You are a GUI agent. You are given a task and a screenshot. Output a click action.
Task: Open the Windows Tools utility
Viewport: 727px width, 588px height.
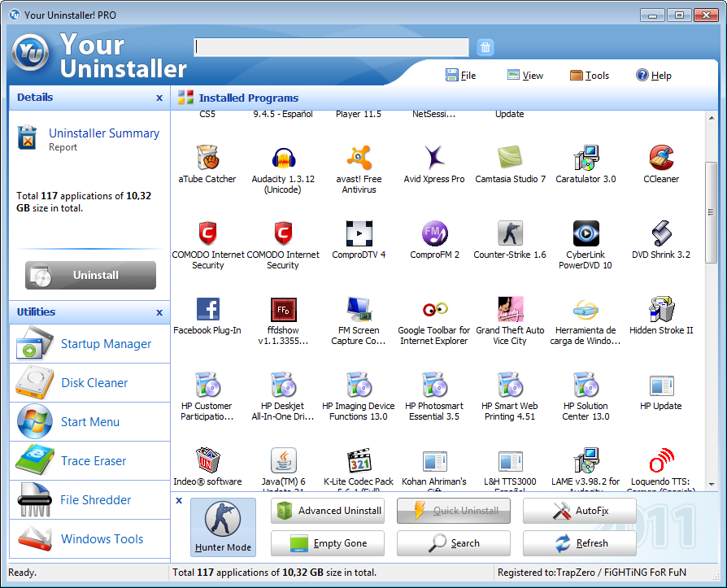(90, 539)
